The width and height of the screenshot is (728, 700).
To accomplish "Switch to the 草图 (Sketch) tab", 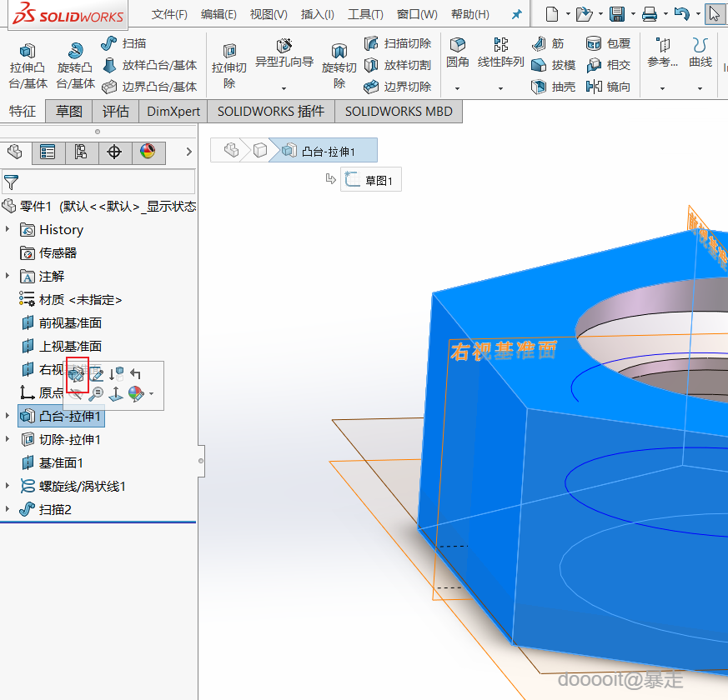I will point(69,111).
